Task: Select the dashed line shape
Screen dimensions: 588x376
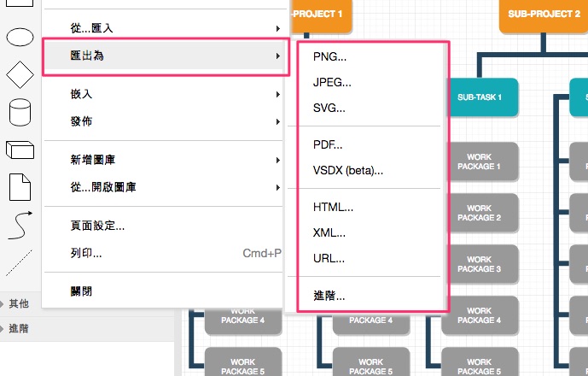Action: click(19, 262)
